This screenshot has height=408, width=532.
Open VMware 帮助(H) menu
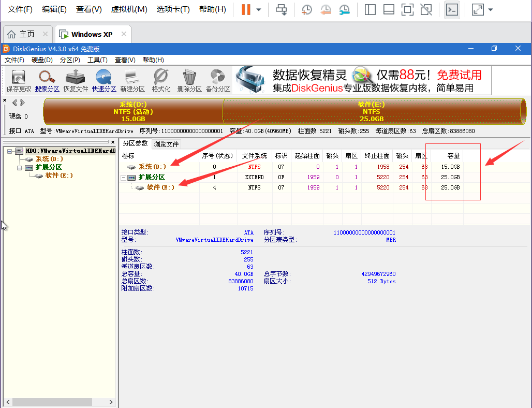(x=213, y=9)
